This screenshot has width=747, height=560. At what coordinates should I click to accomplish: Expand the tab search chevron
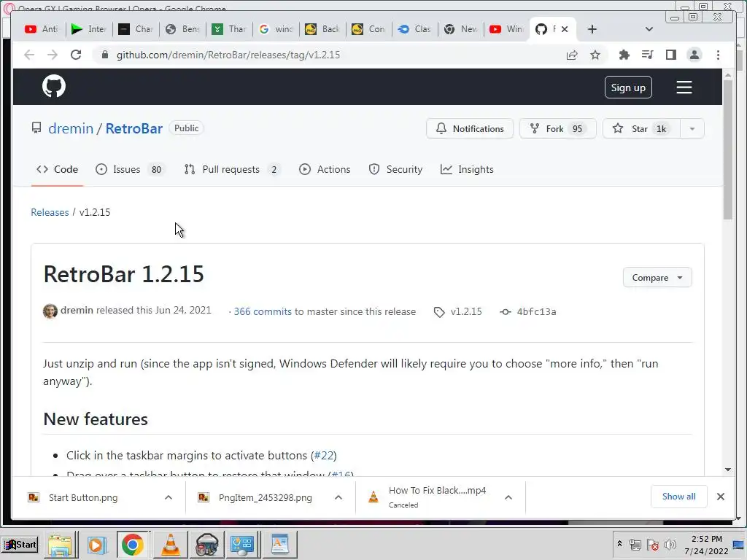tap(649, 29)
